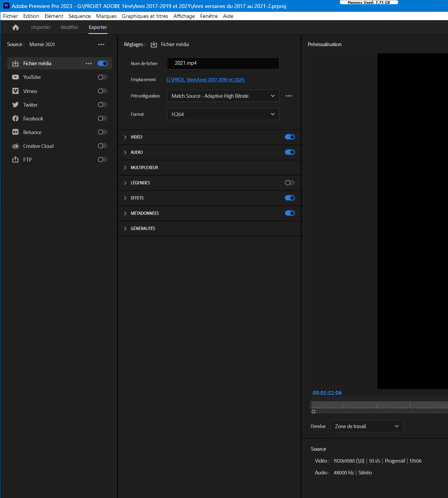Open the Séquence menu
Image resolution: width=448 pixels, height=498 pixels.
[x=79, y=16]
